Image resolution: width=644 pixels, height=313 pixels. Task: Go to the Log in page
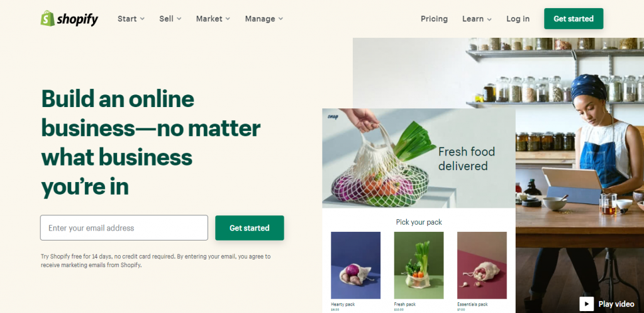518,18
